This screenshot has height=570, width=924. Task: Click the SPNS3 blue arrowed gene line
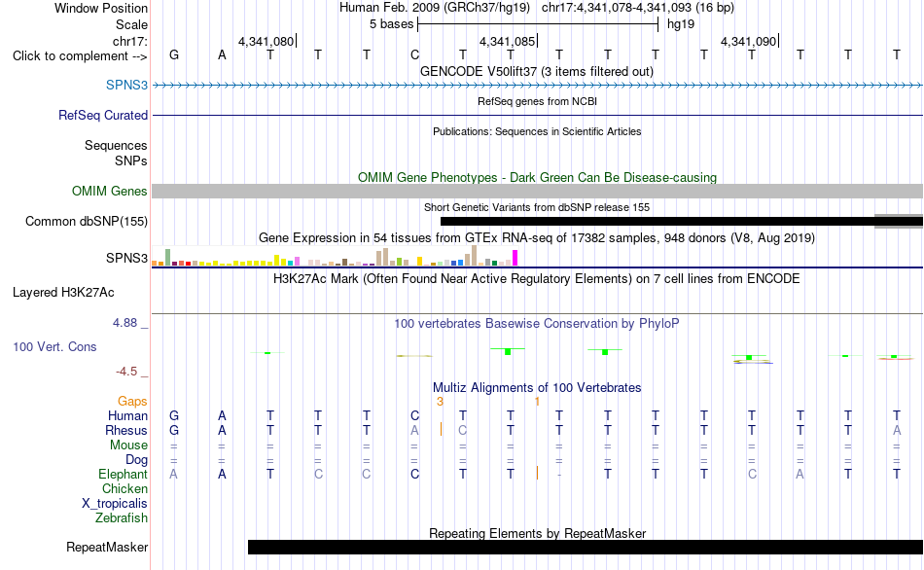coord(537,85)
